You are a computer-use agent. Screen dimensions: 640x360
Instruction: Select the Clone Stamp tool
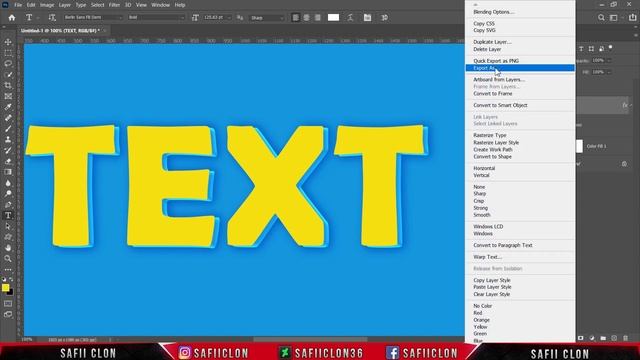point(8,140)
